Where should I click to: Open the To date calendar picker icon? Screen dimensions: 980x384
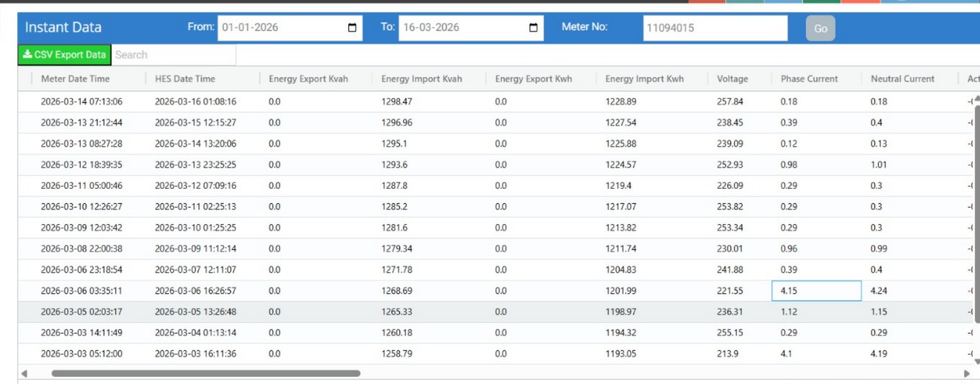click(533, 28)
